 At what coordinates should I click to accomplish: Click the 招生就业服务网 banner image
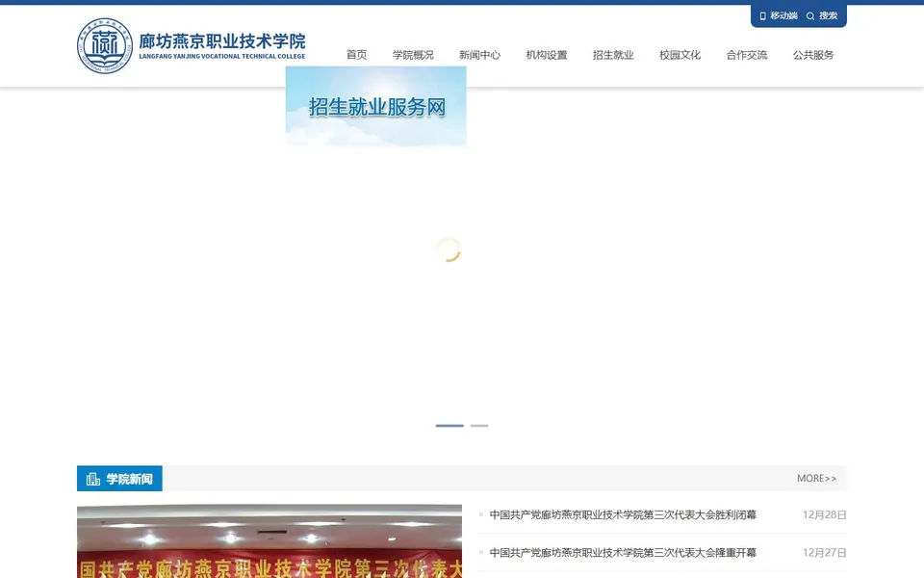376,106
